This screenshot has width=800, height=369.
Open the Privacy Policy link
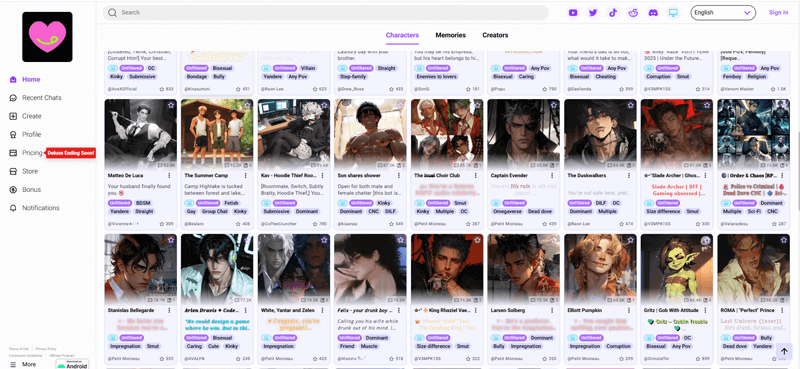tap(46, 349)
